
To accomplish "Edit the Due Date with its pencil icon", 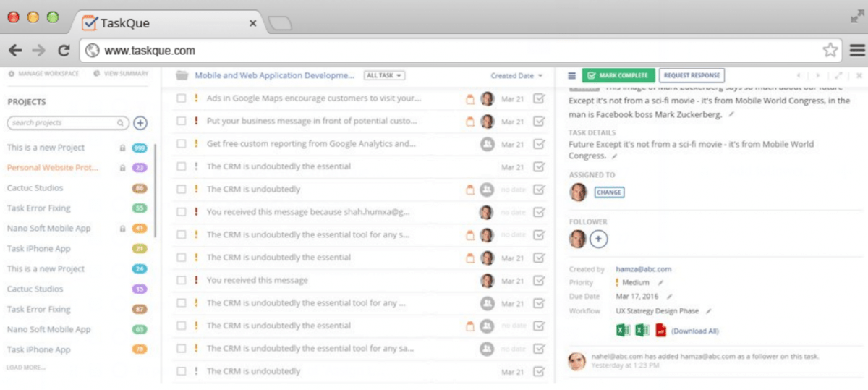I will [x=669, y=297].
